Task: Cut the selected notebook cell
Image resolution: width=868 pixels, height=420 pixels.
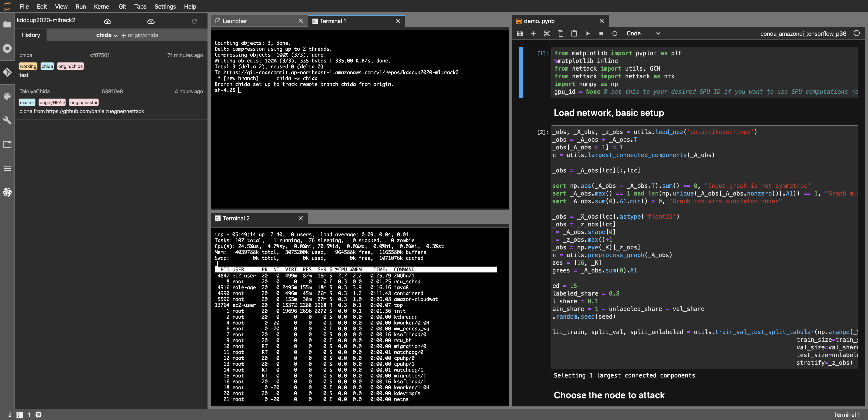Action: [x=547, y=33]
